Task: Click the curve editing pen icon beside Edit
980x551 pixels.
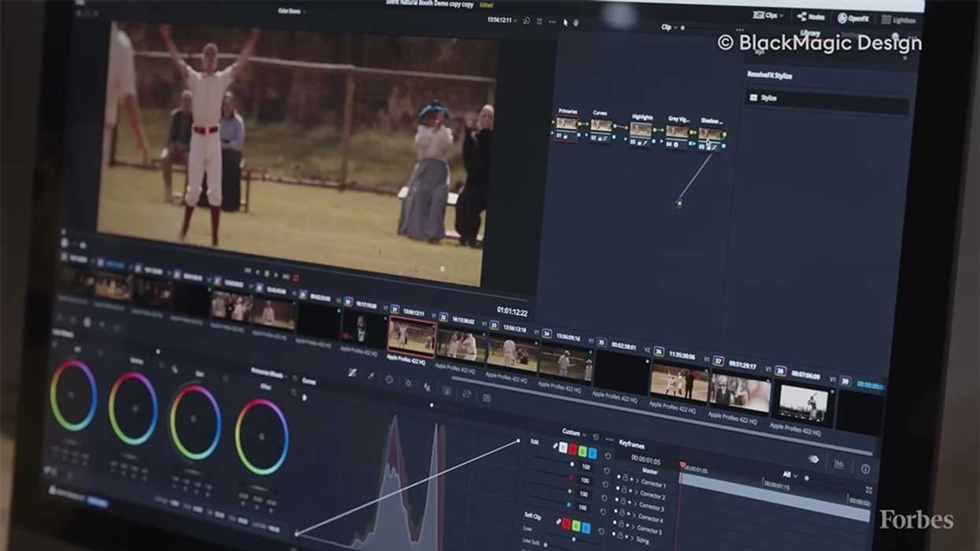Action: [554, 446]
